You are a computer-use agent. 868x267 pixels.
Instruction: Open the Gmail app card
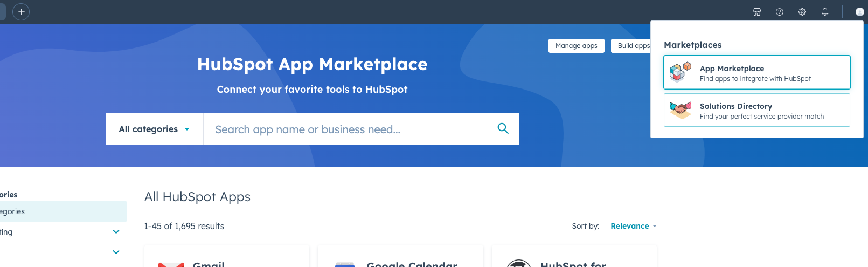pyautogui.click(x=227, y=257)
